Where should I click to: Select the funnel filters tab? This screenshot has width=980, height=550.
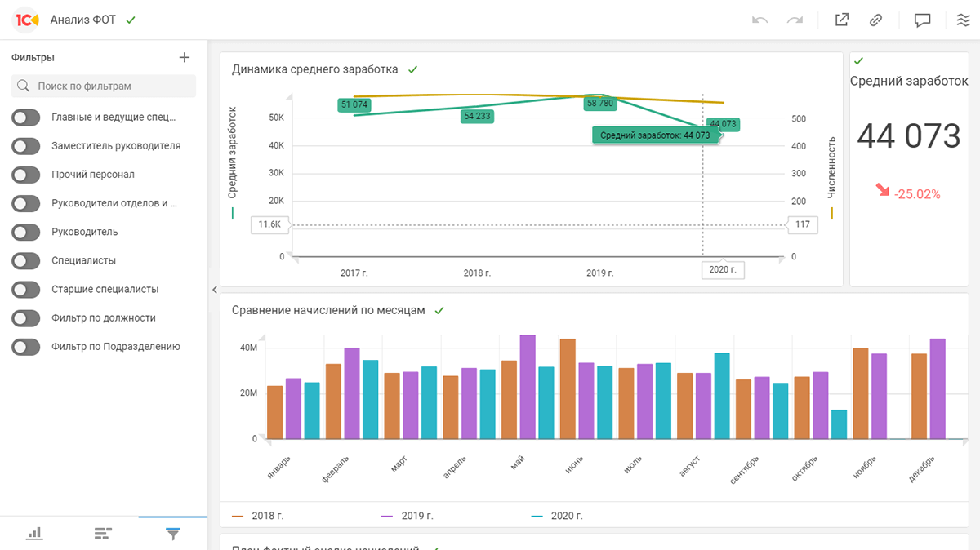[x=172, y=534]
